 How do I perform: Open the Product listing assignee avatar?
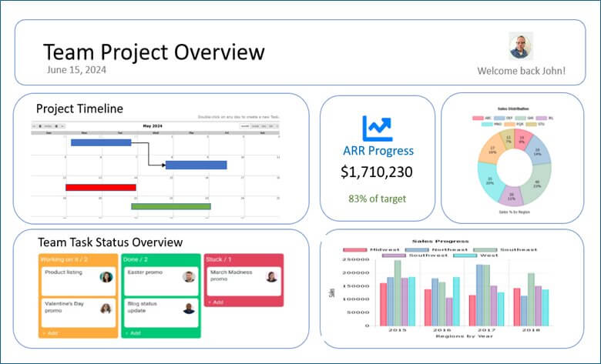(106, 277)
